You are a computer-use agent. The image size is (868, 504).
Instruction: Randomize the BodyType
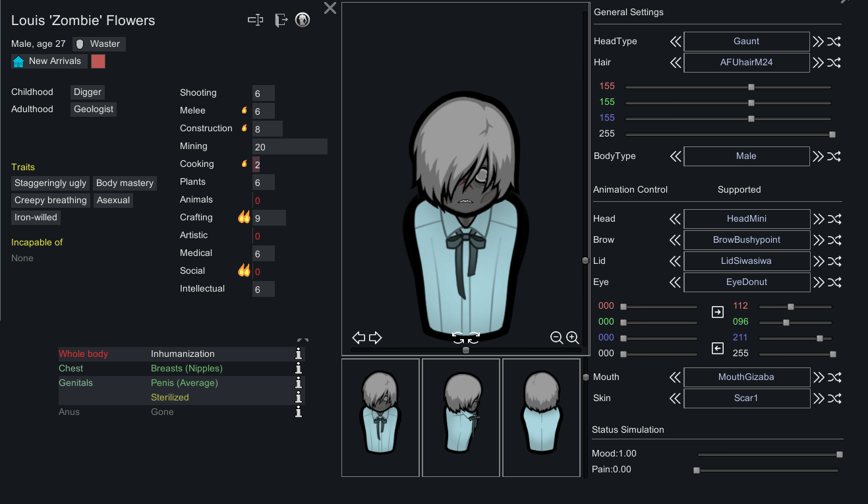[x=834, y=156]
